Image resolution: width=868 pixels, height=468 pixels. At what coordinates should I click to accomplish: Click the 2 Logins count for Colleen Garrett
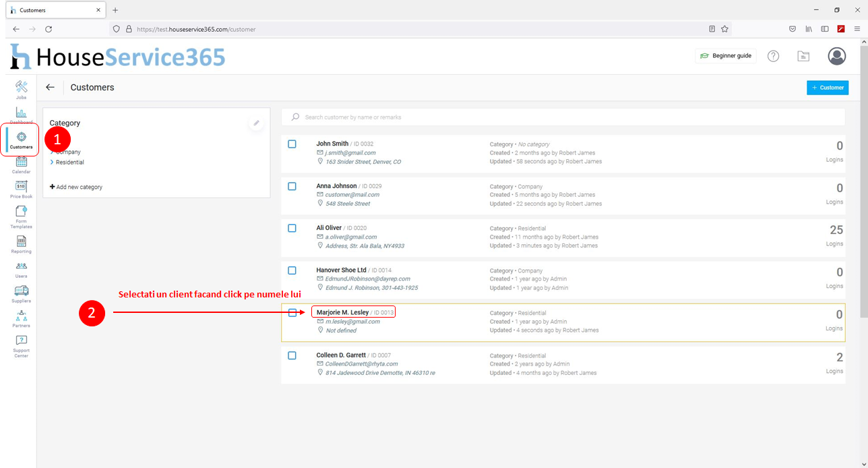(x=840, y=357)
